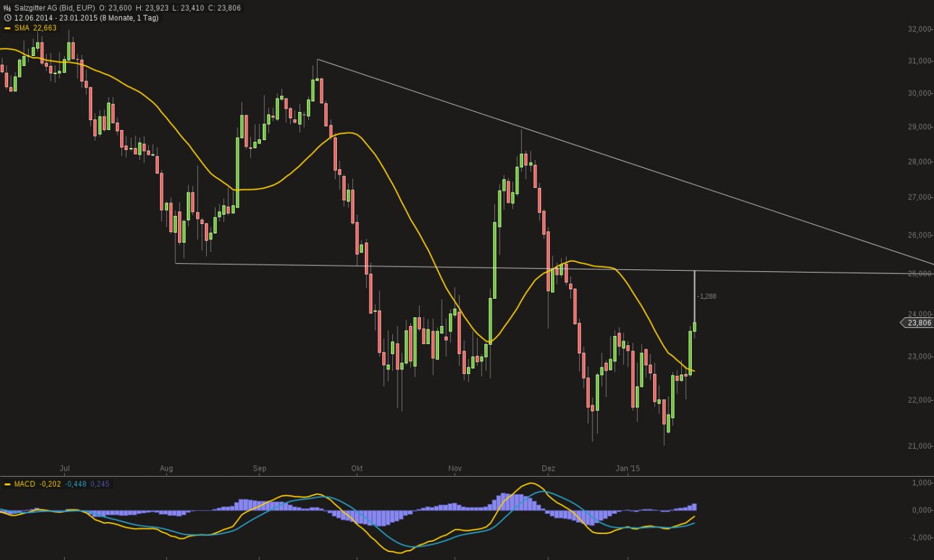The width and height of the screenshot is (934, 560).
Task: Click the 31,000 price axis label
Action: point(919,61)
